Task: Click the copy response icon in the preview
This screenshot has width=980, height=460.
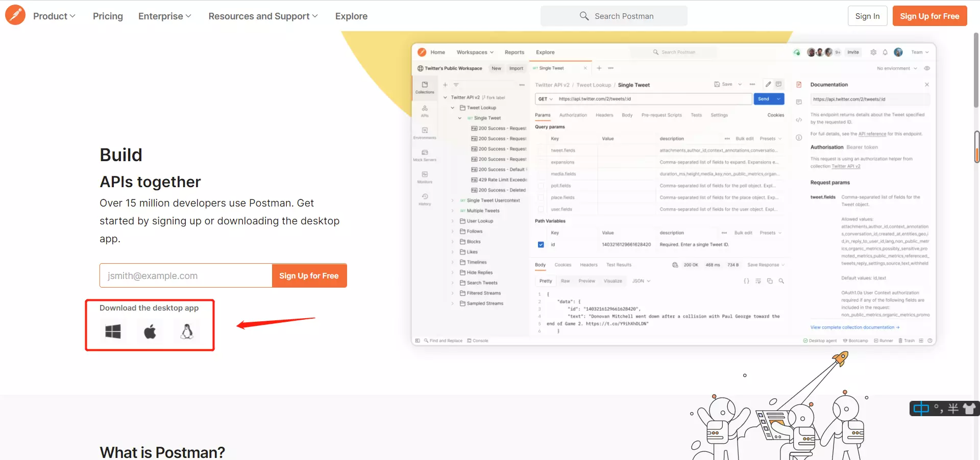Action: click(x=770, y=281)
